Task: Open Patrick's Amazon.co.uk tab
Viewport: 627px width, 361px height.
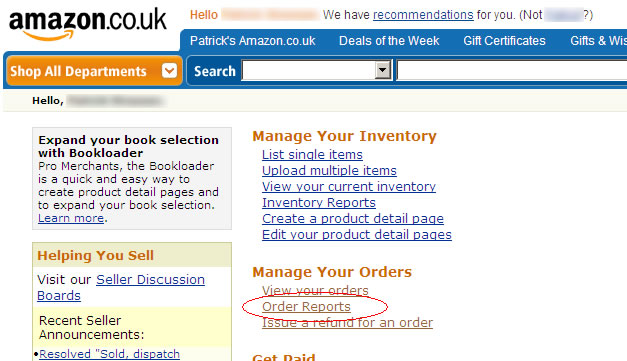Action: (x=252, y=41)
